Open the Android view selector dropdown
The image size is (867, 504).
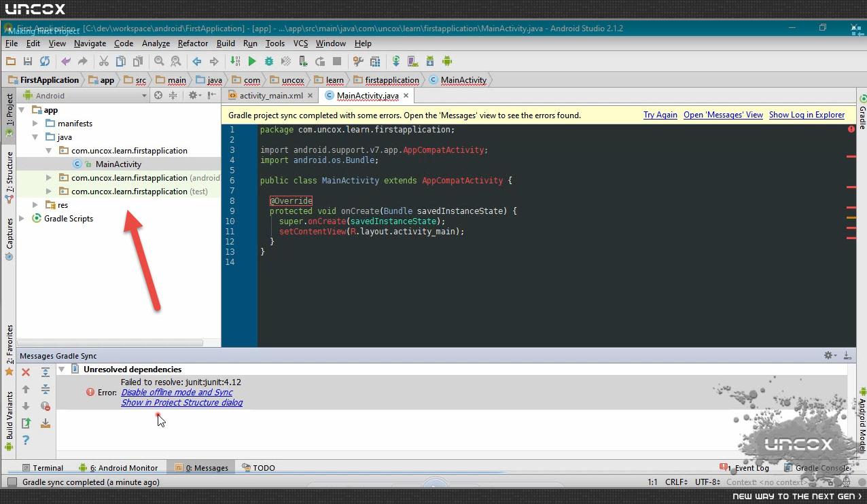pos(85,96)
